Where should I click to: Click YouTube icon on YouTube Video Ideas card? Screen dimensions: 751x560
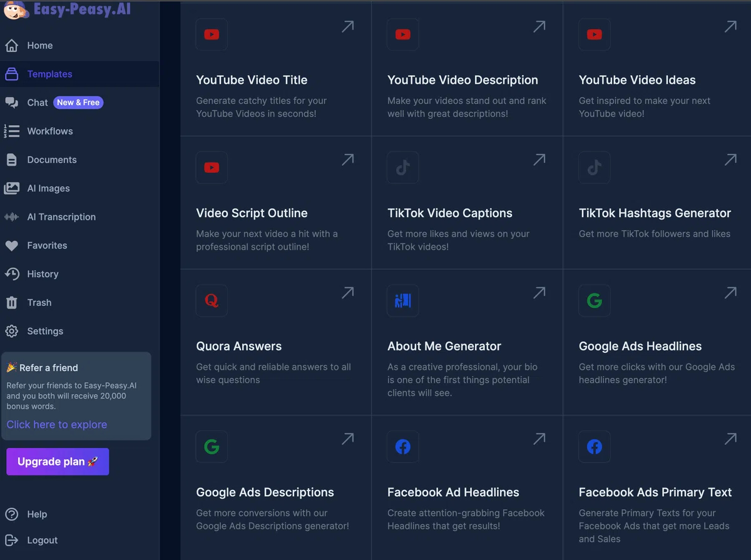[595, 34]
